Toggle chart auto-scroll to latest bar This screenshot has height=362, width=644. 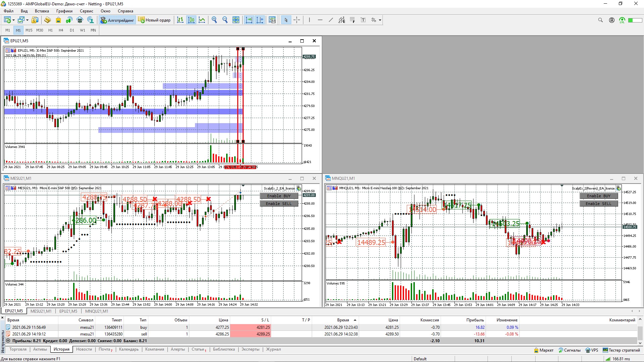tap(249, 20)
